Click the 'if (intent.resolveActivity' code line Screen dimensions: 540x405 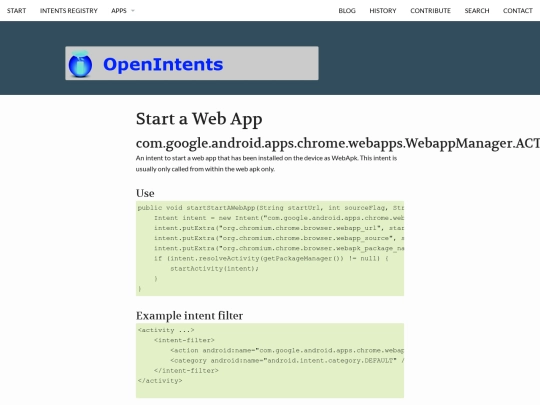coord(271,259)
